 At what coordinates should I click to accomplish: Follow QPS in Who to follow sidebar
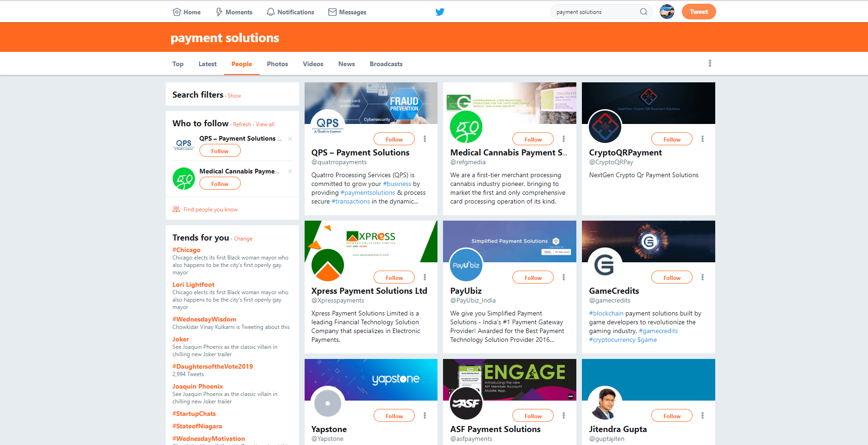pos(220,151)
